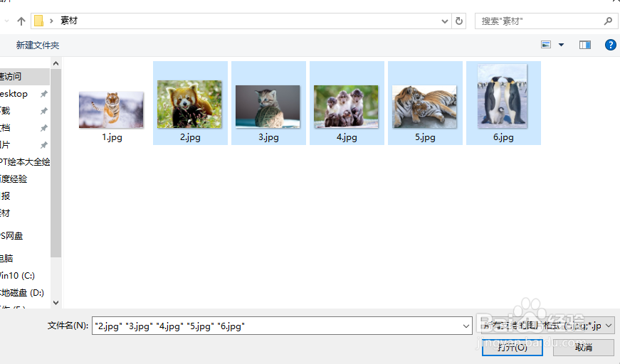Refresh the 素材 folder listing

pos(458,21)
